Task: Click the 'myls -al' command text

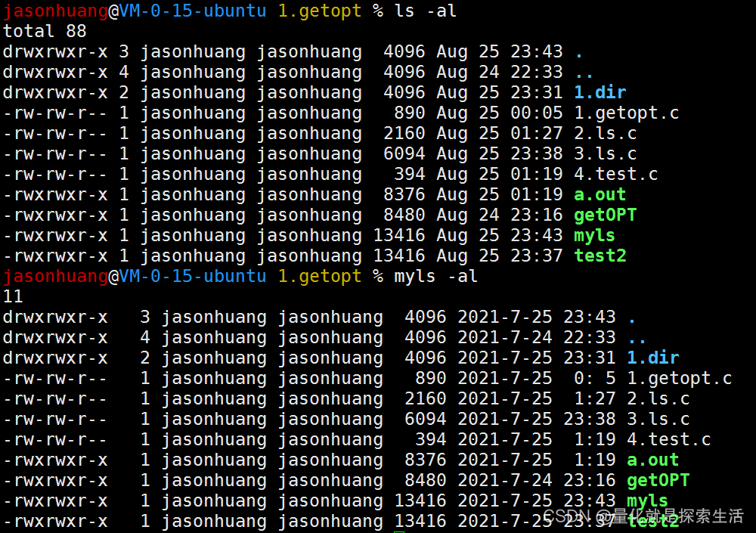Action: tap(436, 277)
